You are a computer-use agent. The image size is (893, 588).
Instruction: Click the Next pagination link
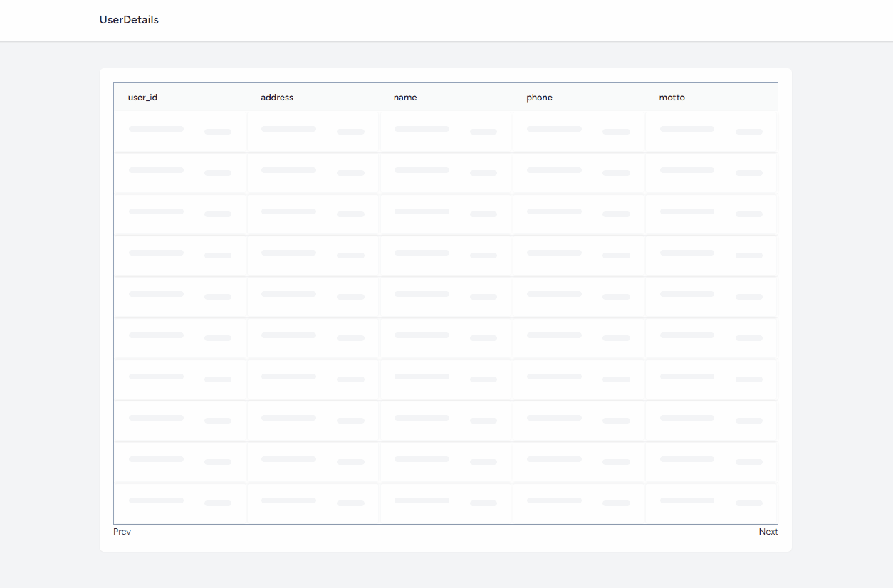coord(768,532)
